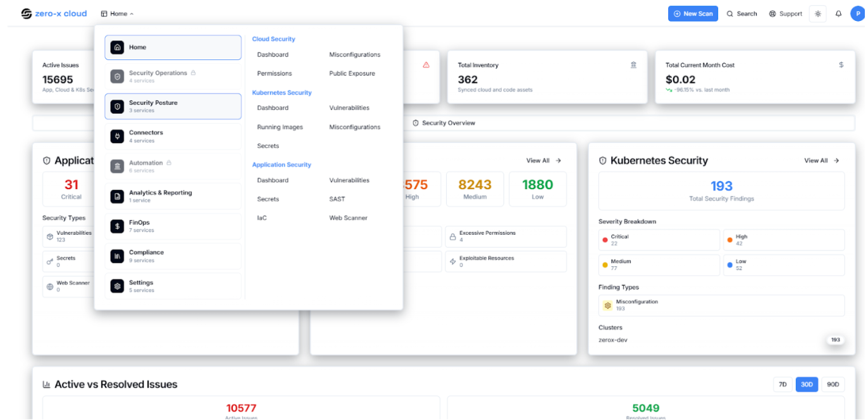Click the Settings gear icon in menu
Image resolution: width=868 pixels, height=420 pixels.
(117, 286)
